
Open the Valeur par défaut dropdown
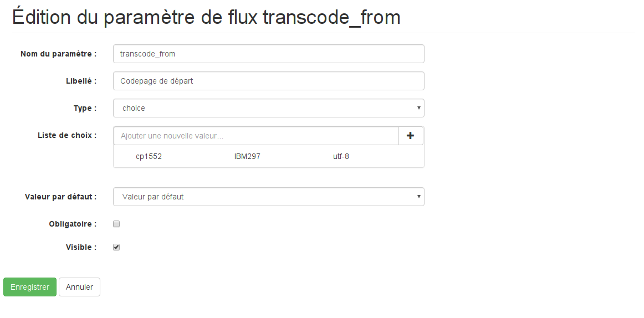[269, 197]
